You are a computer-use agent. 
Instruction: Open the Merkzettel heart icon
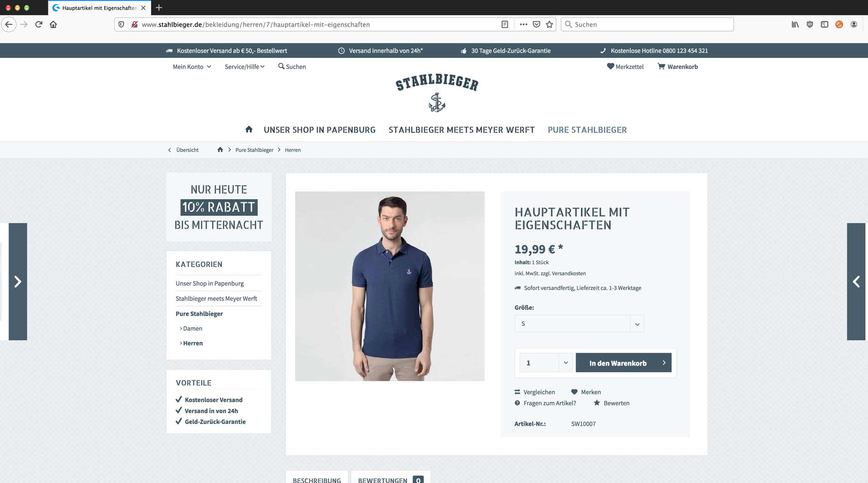610,66
